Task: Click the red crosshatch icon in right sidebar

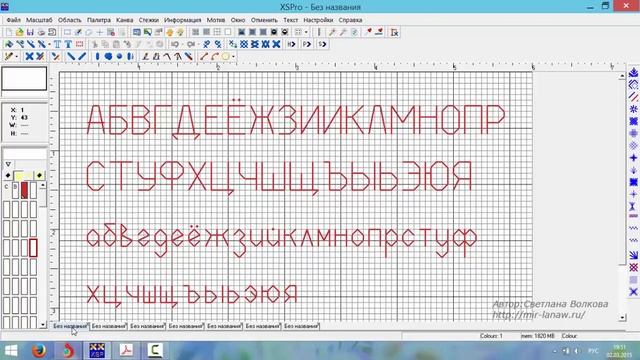Action: pos(633,268)
